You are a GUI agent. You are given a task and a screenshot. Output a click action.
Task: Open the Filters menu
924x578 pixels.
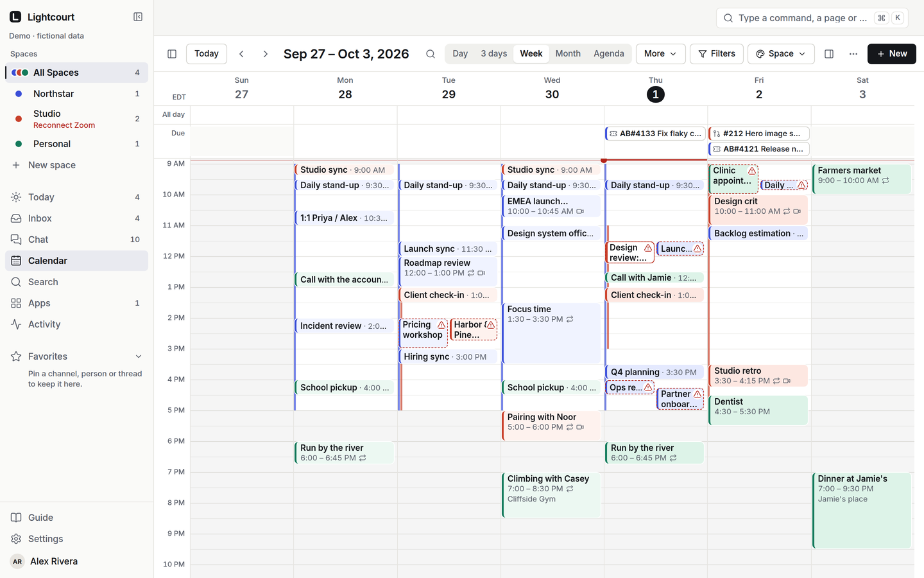coord(717,54)
